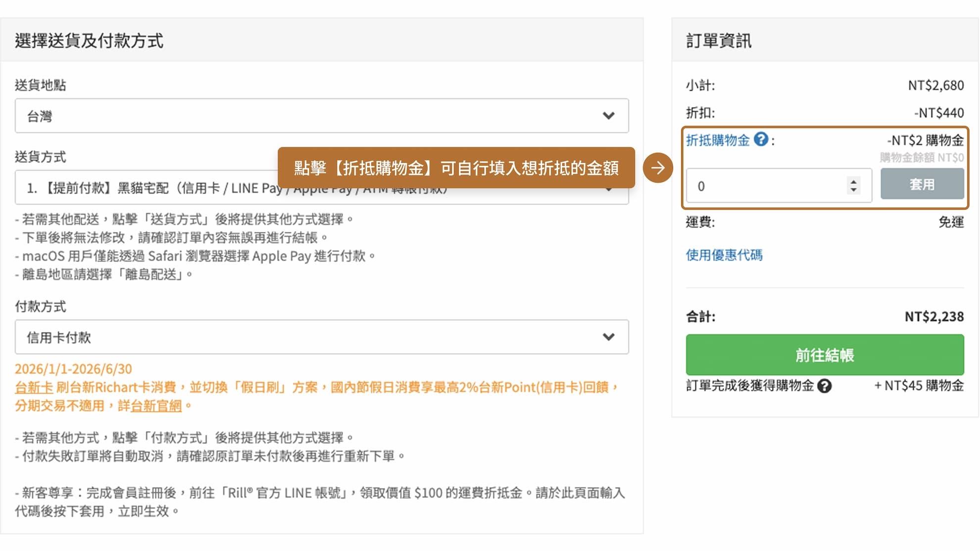
Task: Click the down arrow of the credit stepper
Action: point(853,190)
